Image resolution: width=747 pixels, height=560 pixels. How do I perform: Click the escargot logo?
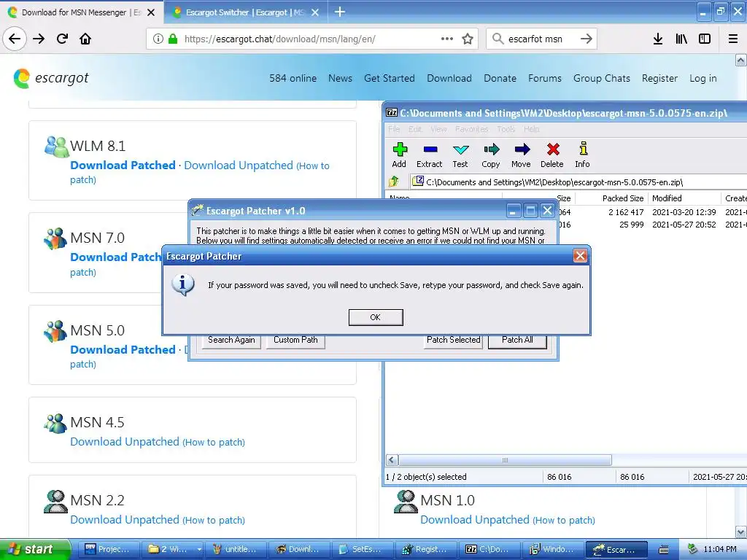pyautogui.click(x=51, y=78)
